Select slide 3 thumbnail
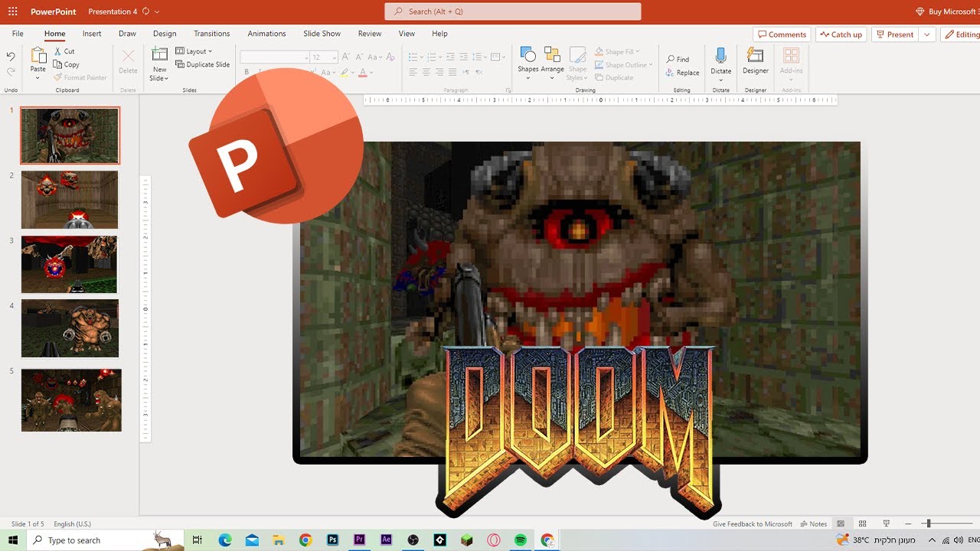 (x=70, y=264)
